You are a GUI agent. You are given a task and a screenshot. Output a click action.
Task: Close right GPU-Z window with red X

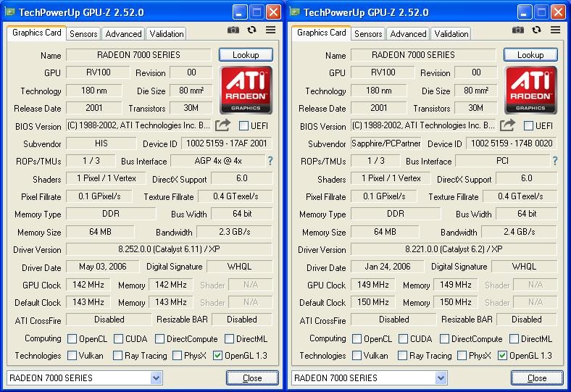[558, 12]
